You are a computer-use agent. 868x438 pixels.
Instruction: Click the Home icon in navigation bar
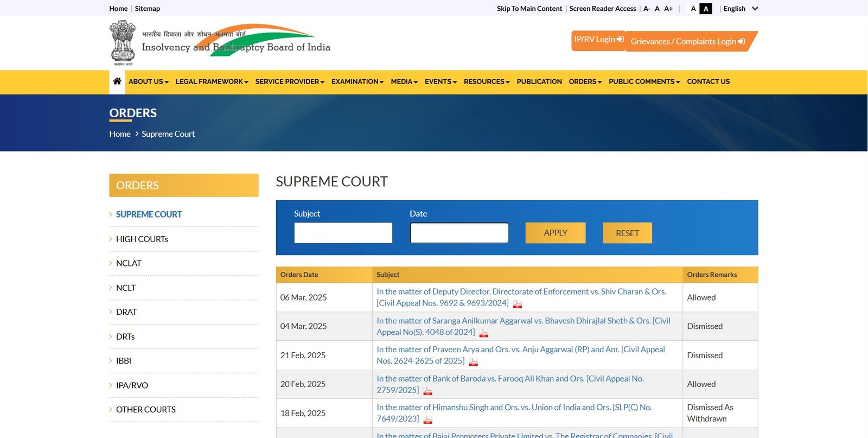[x=117, y=81]
